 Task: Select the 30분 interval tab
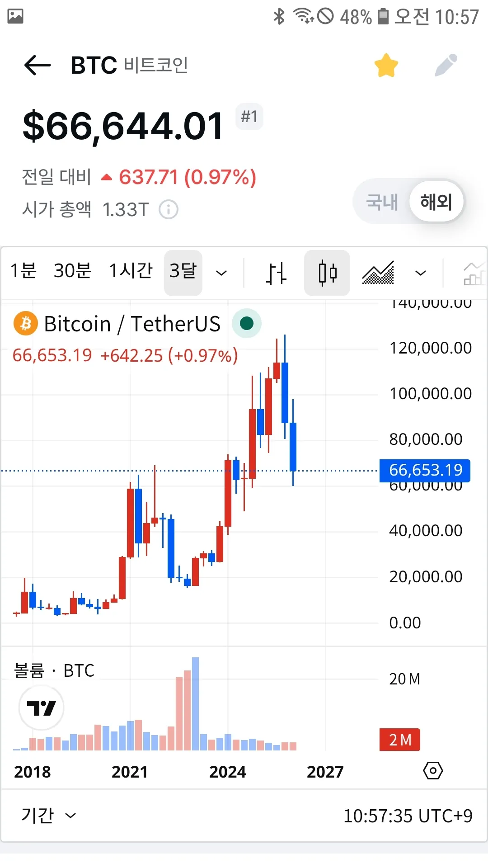72,271
